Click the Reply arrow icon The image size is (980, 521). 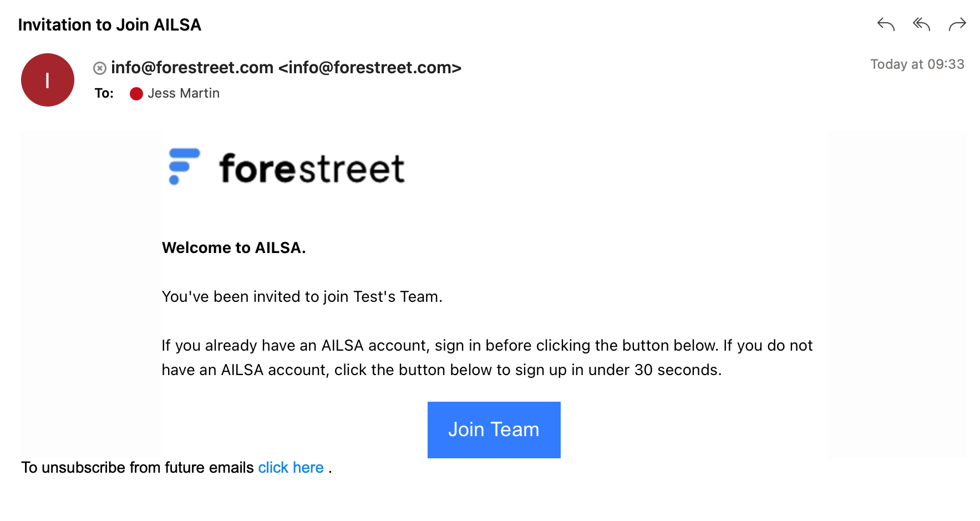tap(886, 24)
